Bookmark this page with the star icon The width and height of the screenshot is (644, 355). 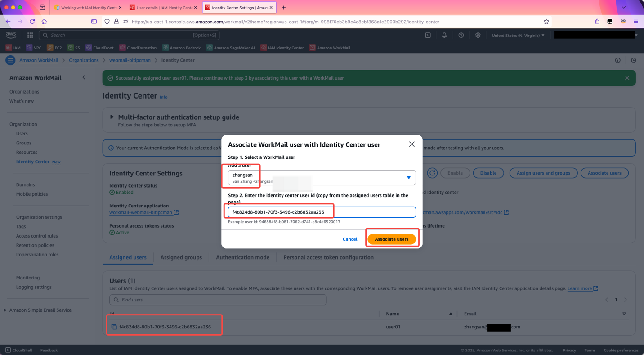coord(546,22)
